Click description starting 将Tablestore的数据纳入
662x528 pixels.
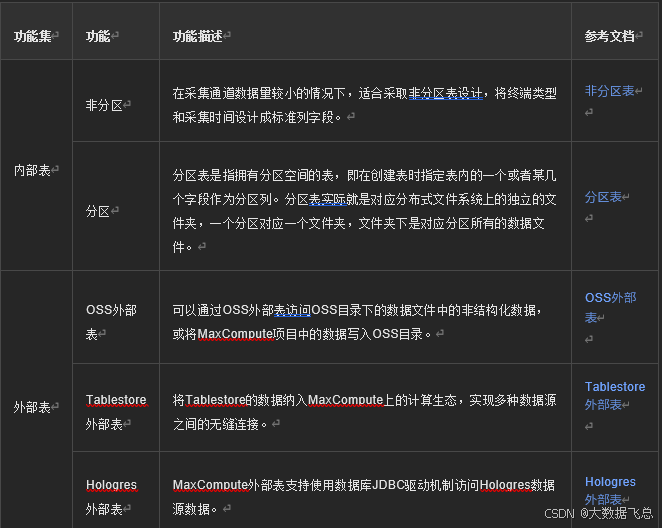364,412
